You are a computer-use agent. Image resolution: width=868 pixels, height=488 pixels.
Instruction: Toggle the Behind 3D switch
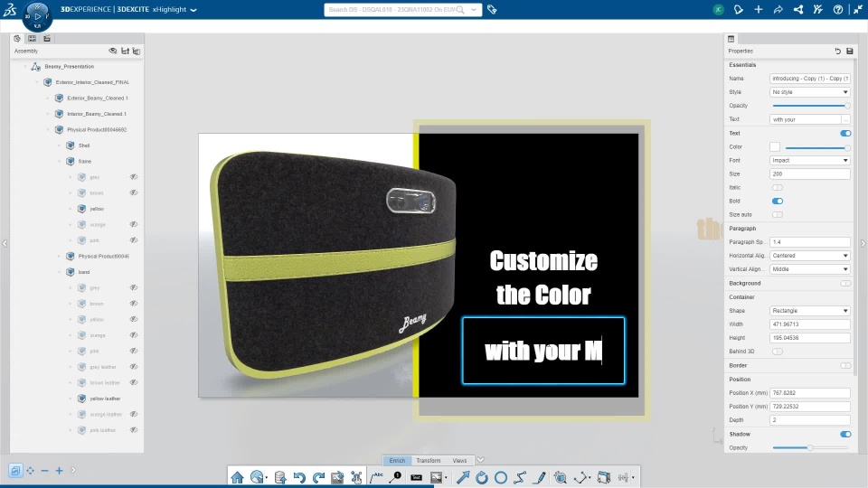coord(778,352)
